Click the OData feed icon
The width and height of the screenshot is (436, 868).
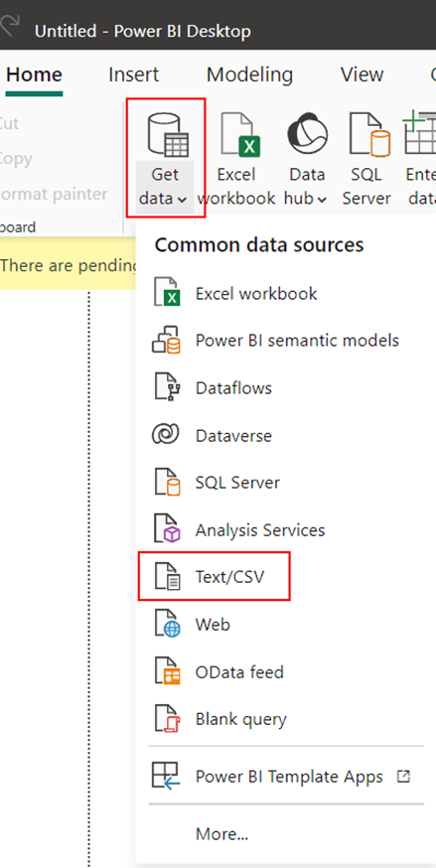coord(166,671)
